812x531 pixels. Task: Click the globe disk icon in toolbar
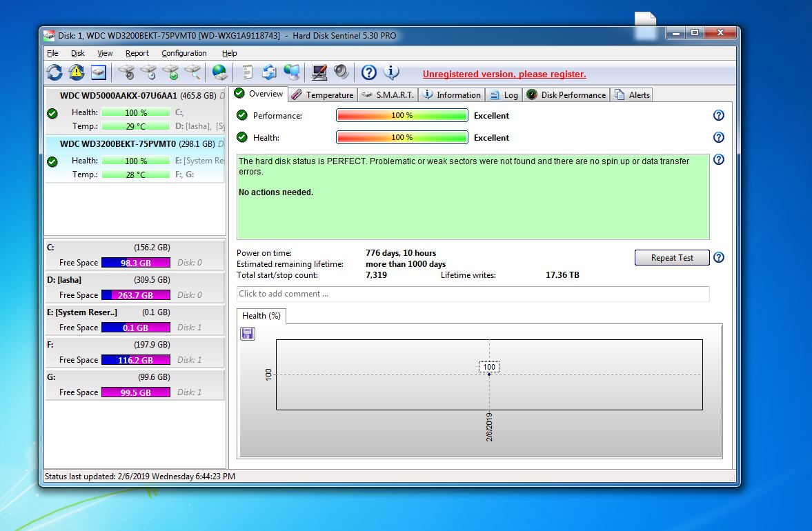(x=219, y=72)
